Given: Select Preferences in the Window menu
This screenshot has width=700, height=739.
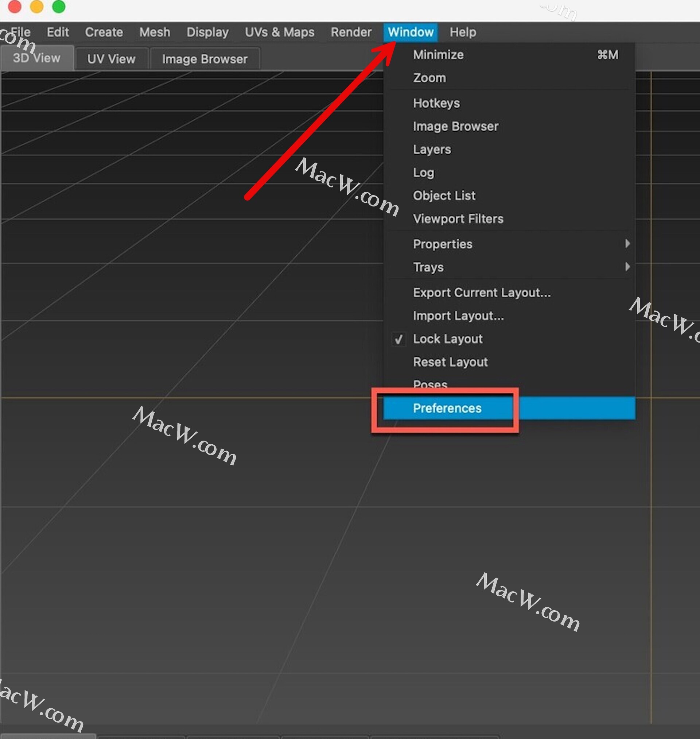Looking at the screenshot, I should [x=510, y=408].
